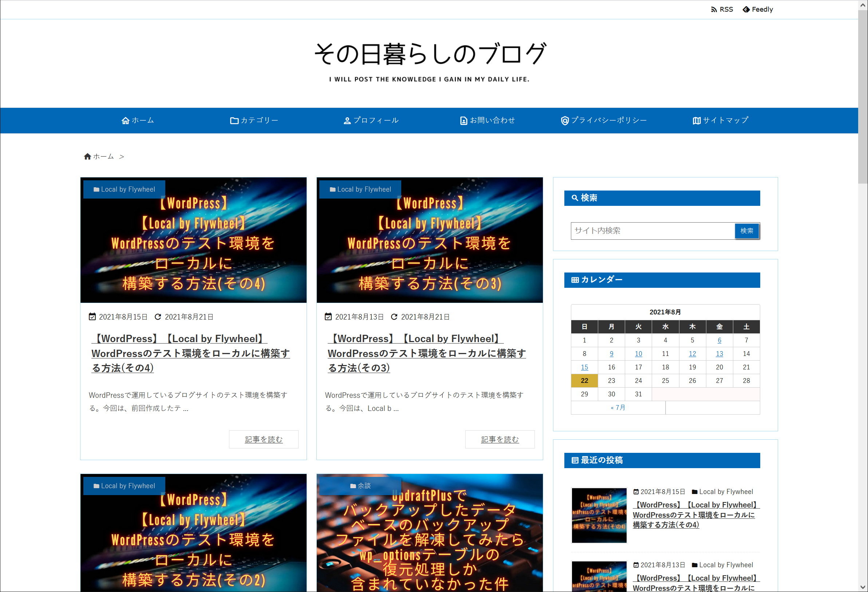Click the 余談 category tag
868x592 pixels.
[x=360, y=486]
